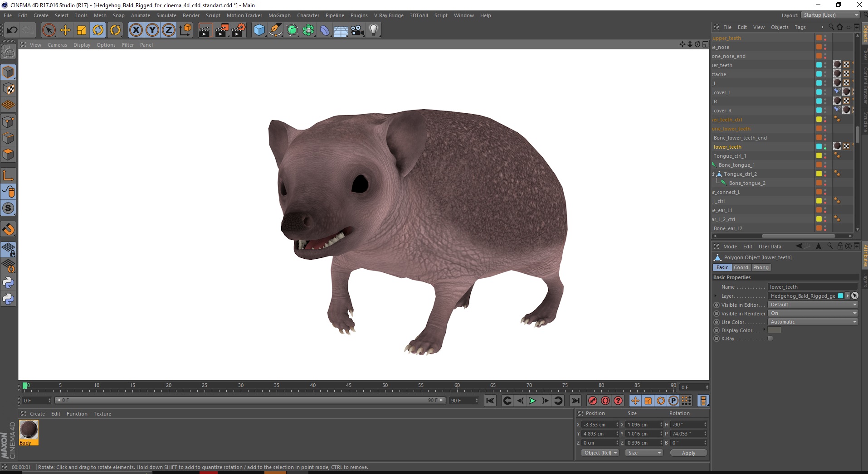868x474 pixels.
Task: Switch to Model mode in left palette
Action: click(x=8, y=72)
